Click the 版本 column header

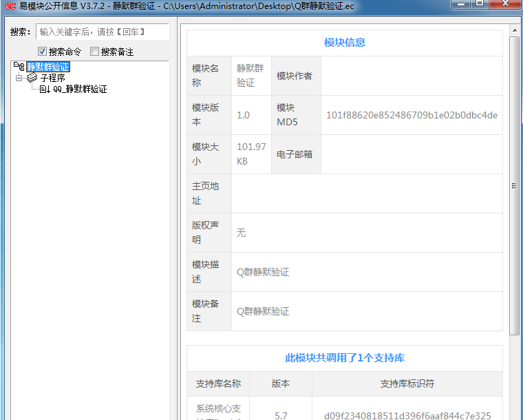281,384
